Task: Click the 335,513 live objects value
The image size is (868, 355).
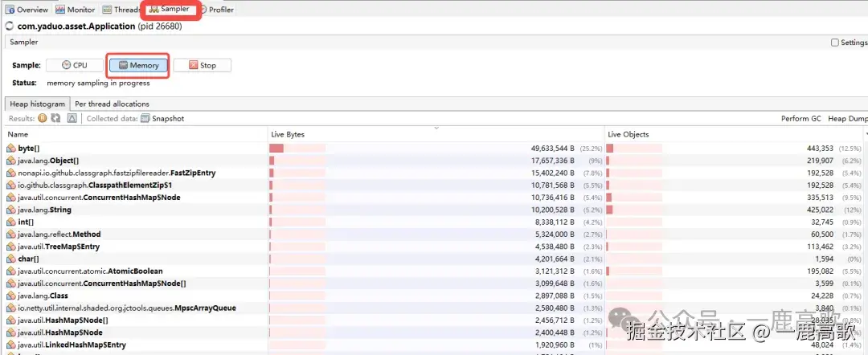Action: (x=820, y=198)
